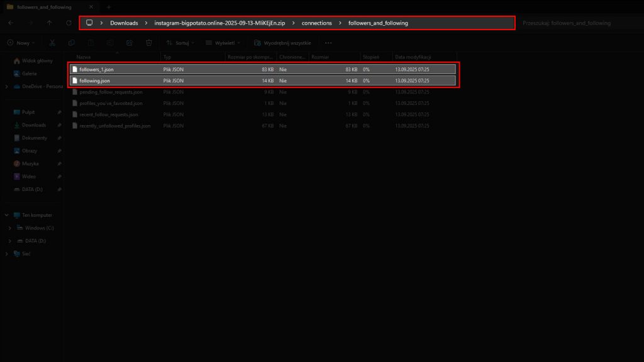Select the followers_1.json file

(96, 69)
